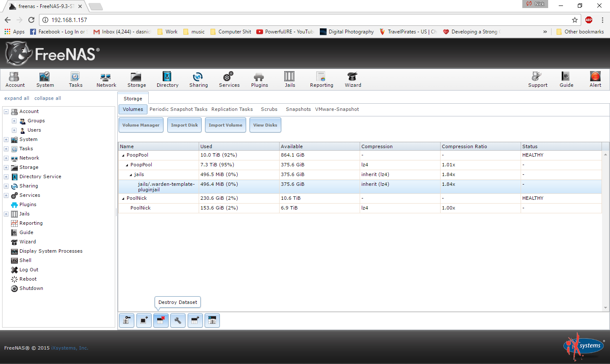Open Plugins in the top toolbar
Screen dimensions: 610x364
[259, 80]
